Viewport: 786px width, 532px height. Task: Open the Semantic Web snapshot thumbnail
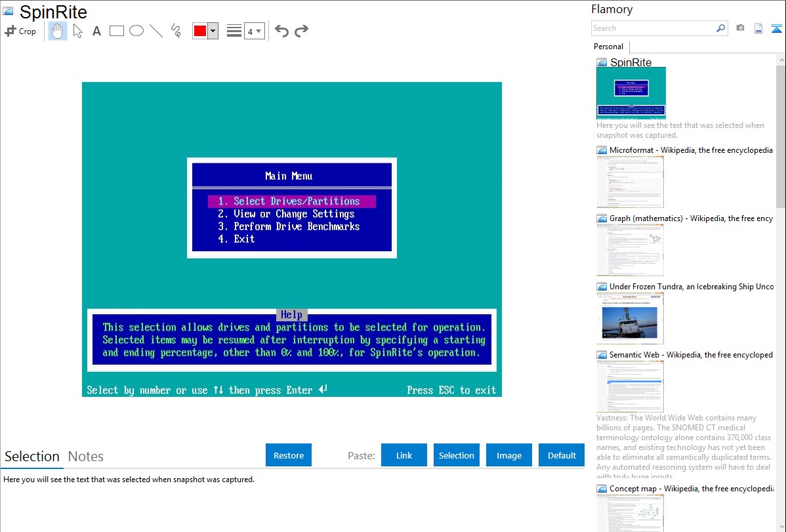pos(630,386)
